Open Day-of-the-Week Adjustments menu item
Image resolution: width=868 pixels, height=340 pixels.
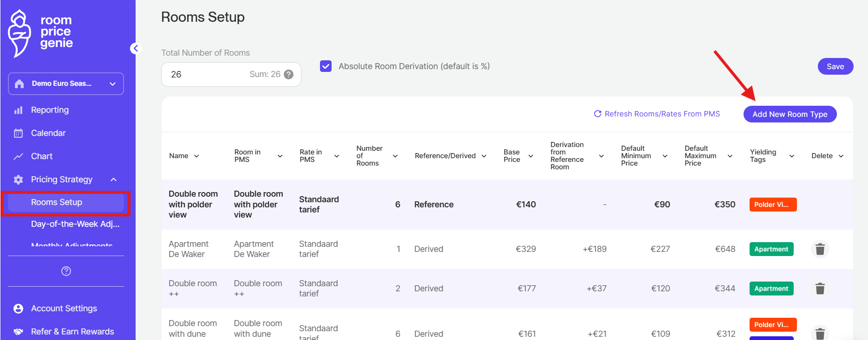click(75, 224)
